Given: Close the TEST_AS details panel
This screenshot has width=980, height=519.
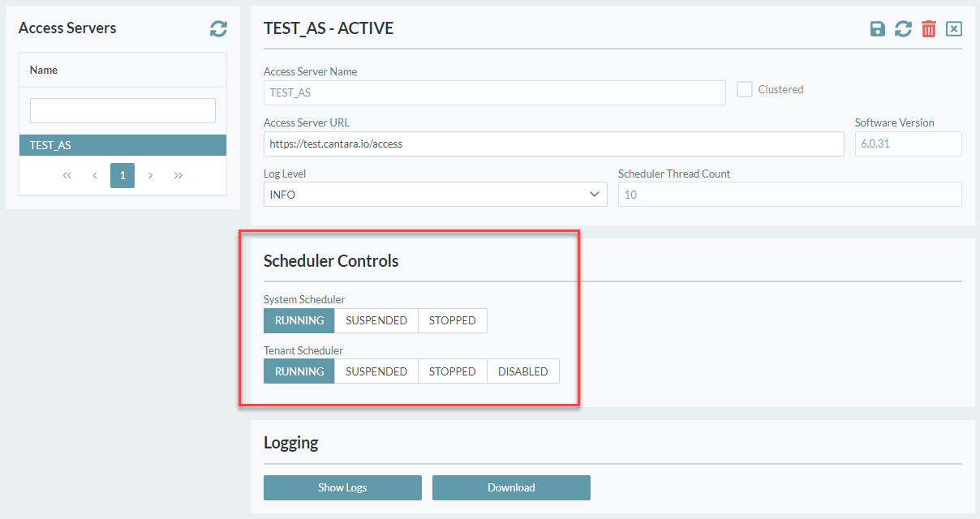Looking at the screenshot, I should point(954,28).
